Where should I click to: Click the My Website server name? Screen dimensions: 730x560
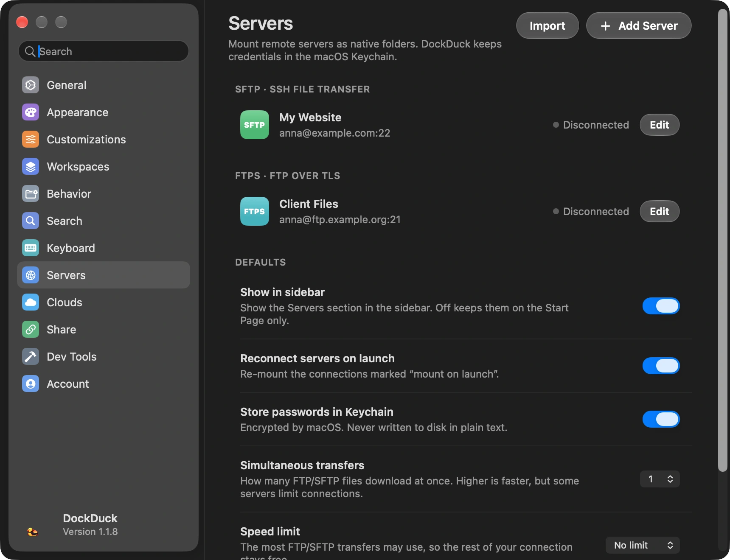tap(310, 118)
